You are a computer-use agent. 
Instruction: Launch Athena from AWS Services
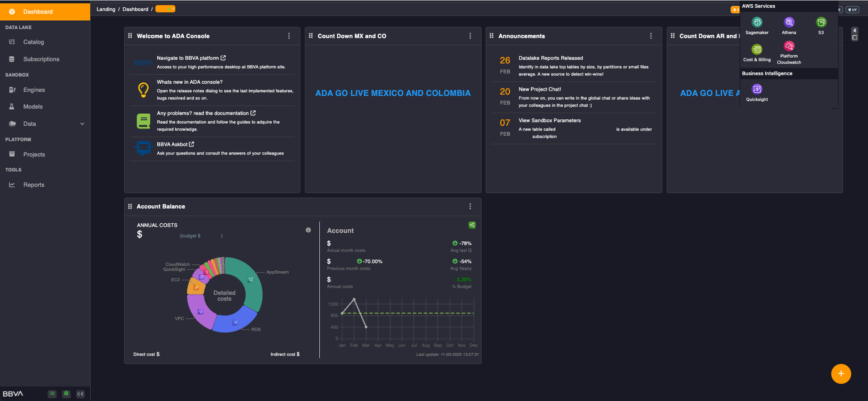(789, 22)
